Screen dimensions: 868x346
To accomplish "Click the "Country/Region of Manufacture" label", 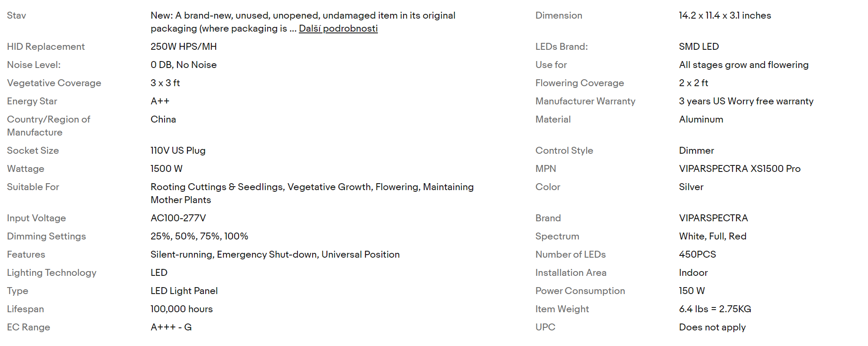I will (x=48, y=126).
